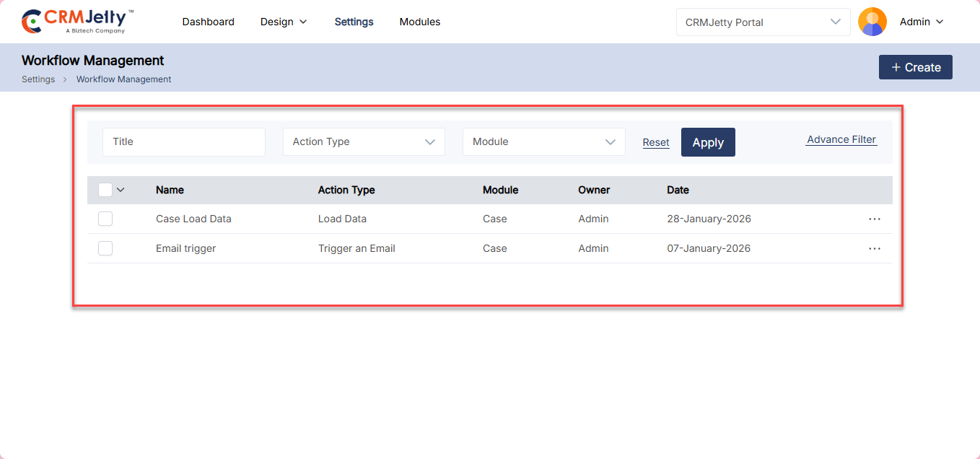
Task: Select the Case Load Data row checkbox
Action: (x=105, y=219)
